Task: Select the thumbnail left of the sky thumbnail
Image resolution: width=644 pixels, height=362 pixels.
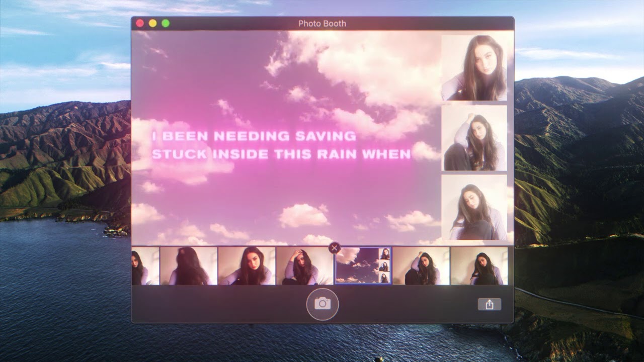Action: [x=305, y=266]
